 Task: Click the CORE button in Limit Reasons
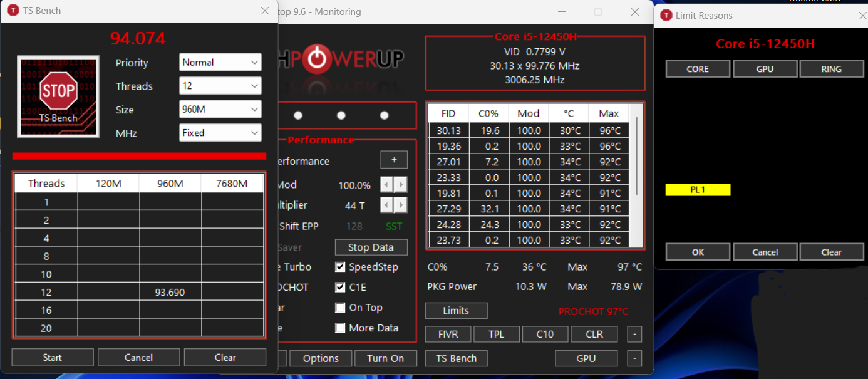click(x=698, y=69)
